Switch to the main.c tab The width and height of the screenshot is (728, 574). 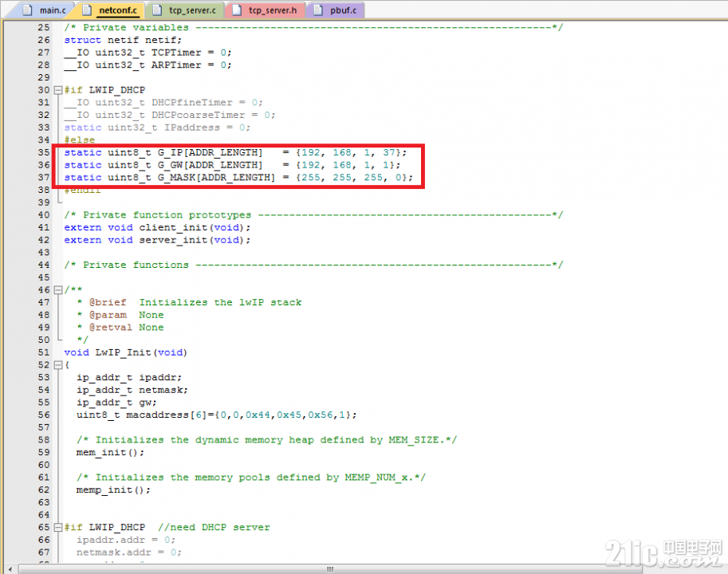(x=44, y=10)
